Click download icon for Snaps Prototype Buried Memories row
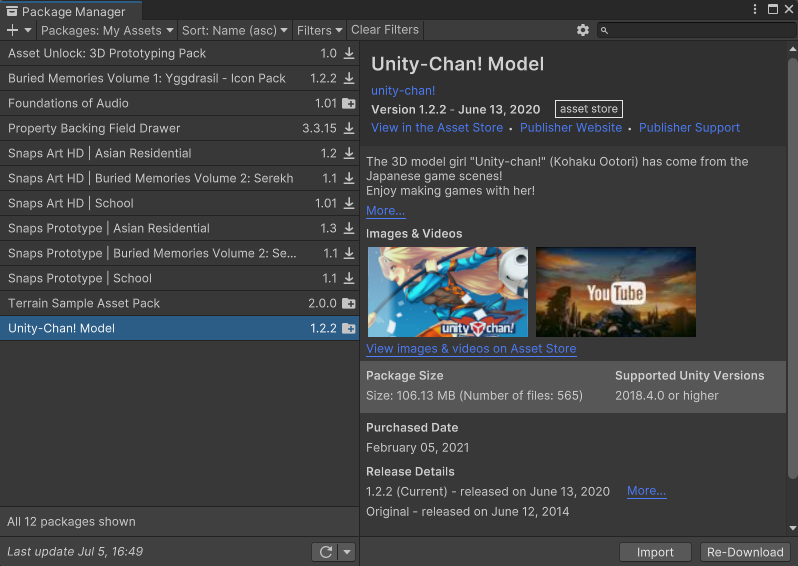The image size is (798, 566). pyautogui.click(x=349, y=253)
